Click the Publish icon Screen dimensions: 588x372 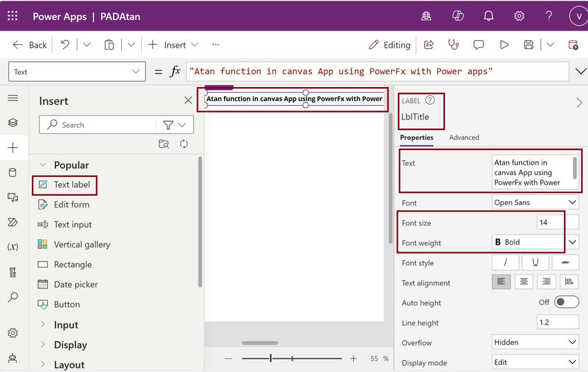click(x=573, y=45)
